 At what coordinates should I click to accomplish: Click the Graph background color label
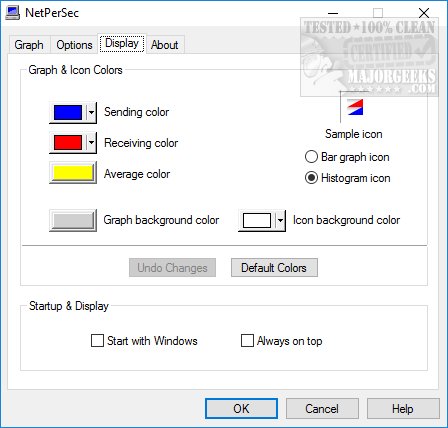pyautogui.click(x=161, y=220)
